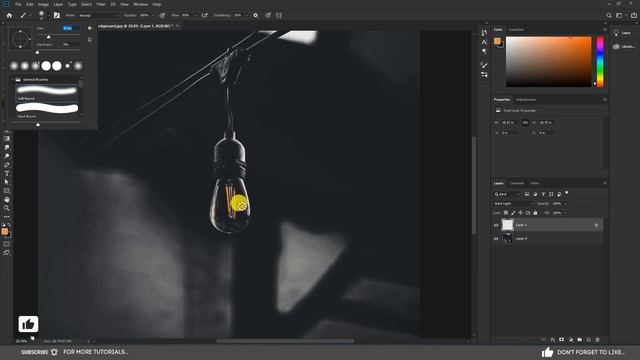
Task: Click the Edit Toolbar three-dots icon
Action: point(7,217)
